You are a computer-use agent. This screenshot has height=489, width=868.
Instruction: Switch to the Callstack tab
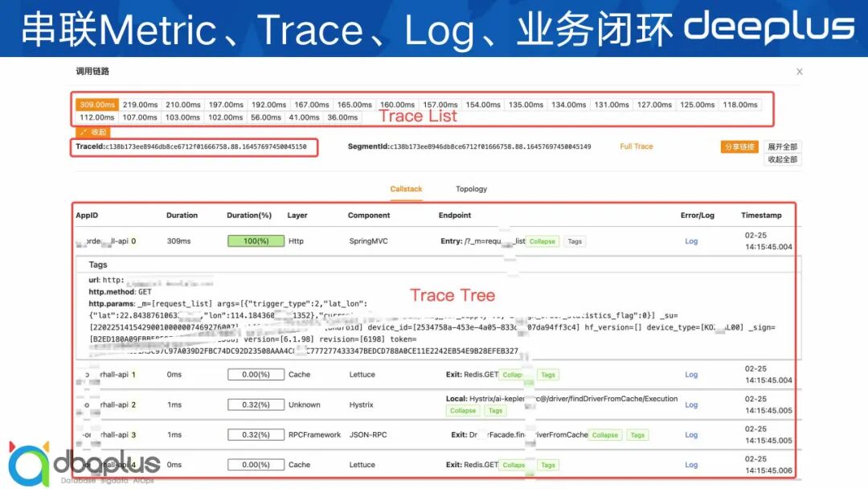[x=406, y=189]
